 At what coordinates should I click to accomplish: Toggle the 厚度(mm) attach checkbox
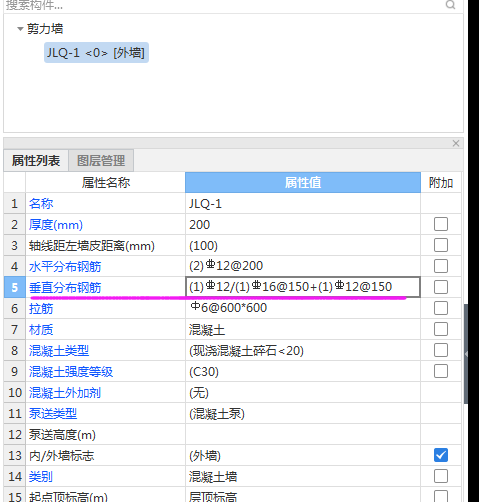(x=441, y=224)
